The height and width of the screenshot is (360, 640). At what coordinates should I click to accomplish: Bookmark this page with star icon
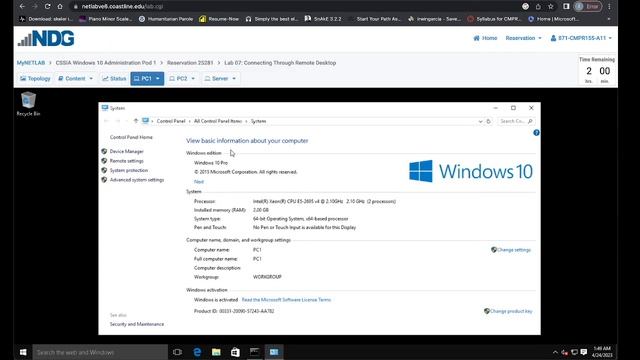[551, 7]
